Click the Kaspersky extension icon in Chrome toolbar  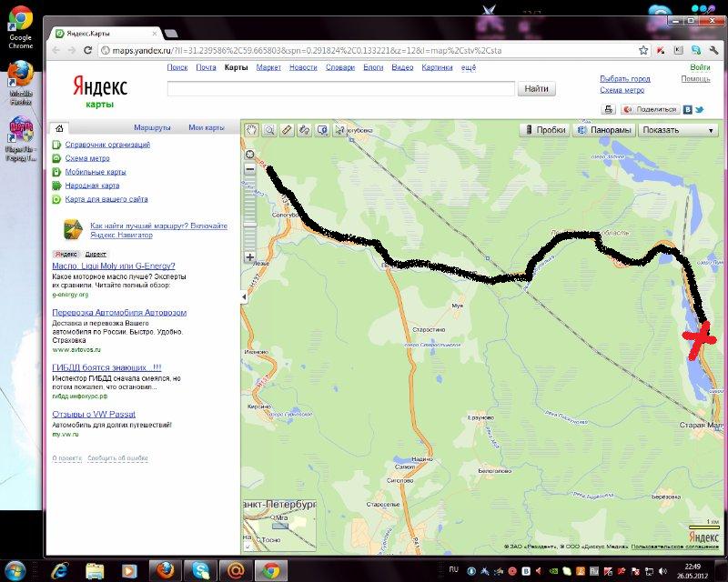coord(661,50)
